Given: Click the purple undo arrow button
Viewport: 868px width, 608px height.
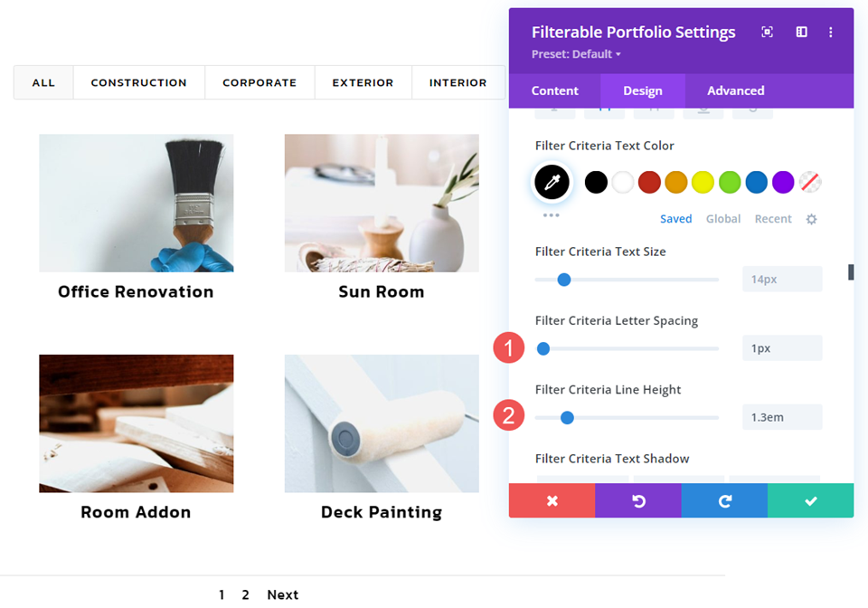Looking at the screenshot, I should click(x=638, y=500).
